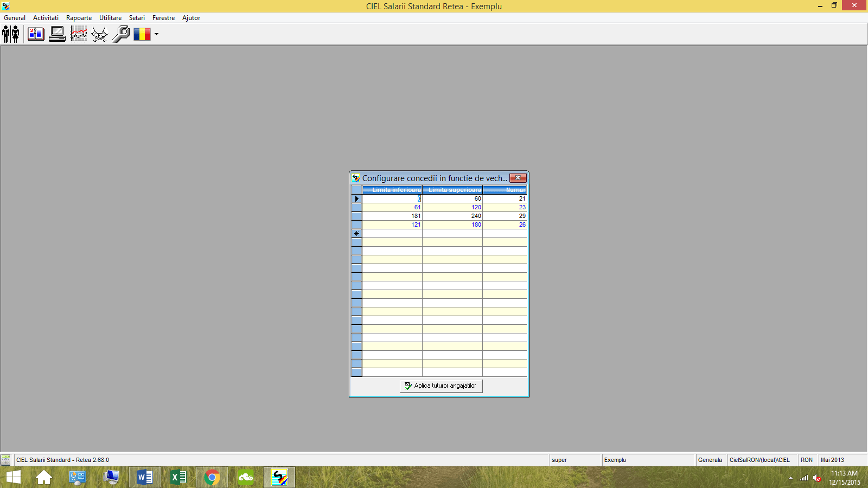
Task: Select cell with lower limit 61
Action: coord(392,207)
